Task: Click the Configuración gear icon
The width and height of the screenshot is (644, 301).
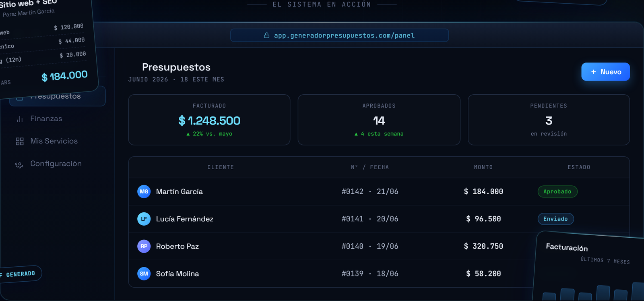Action: point(19,164)
